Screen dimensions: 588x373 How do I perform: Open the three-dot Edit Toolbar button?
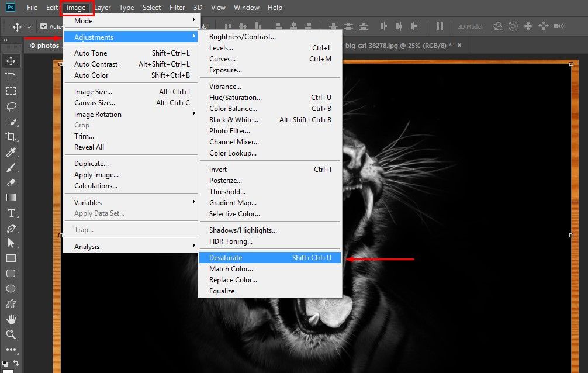[11, 350]
